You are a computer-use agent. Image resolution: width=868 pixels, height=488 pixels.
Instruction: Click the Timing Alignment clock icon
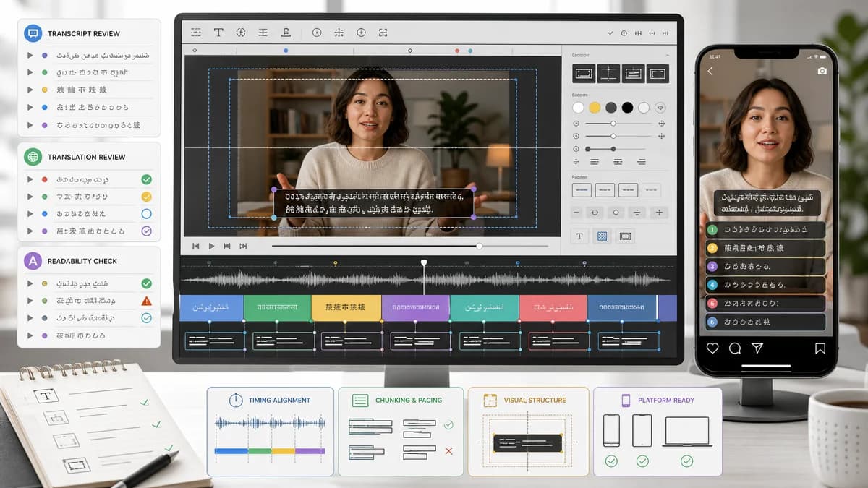coord(236,400)
